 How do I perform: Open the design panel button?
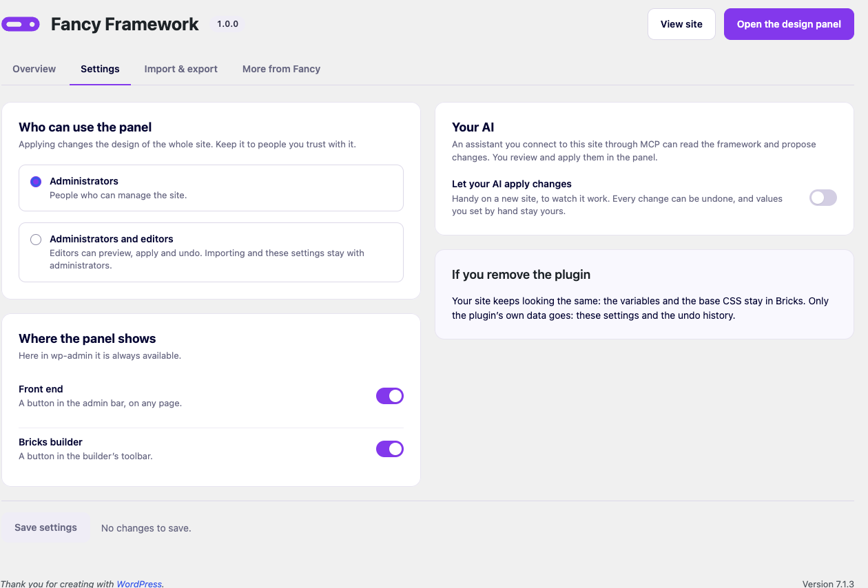click(x=789, y=24)
